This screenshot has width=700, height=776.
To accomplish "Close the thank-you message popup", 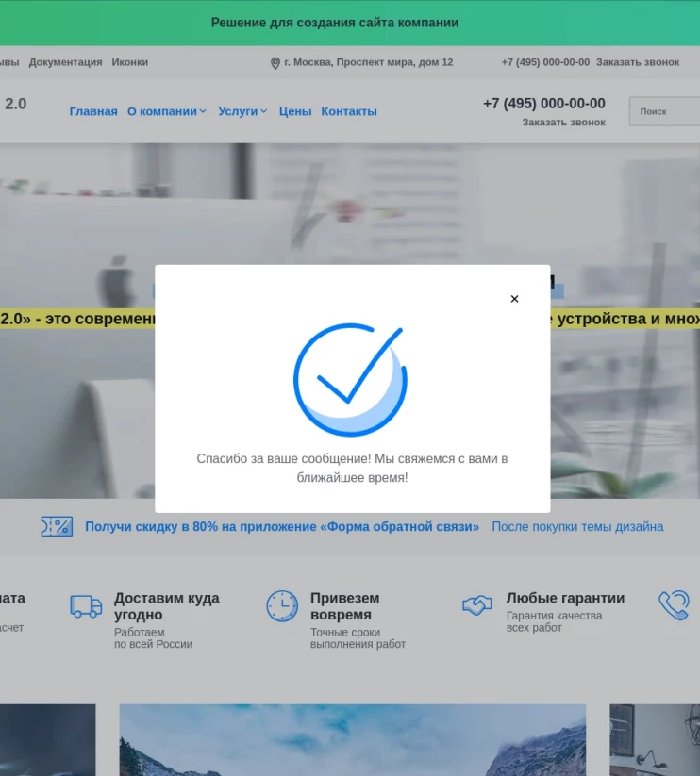I will 514,299.
